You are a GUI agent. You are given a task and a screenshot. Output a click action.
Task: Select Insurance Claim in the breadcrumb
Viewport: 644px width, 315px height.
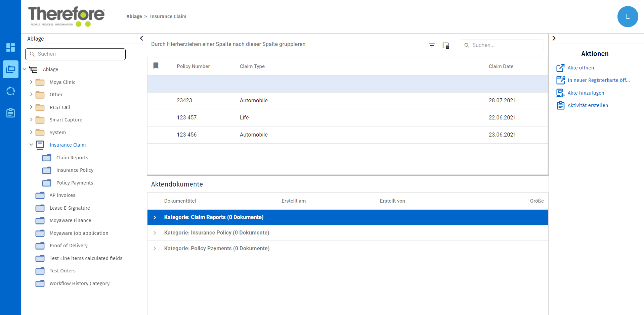(168, 16)
